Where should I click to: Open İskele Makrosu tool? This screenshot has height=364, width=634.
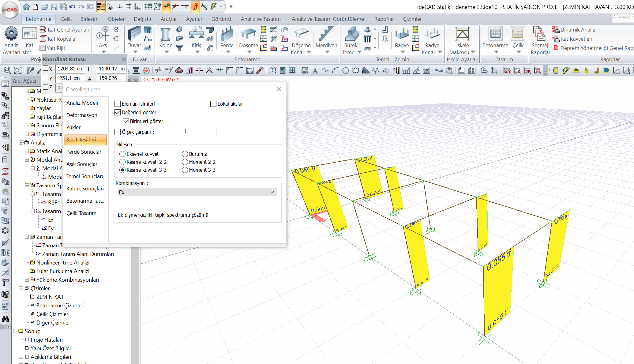[462, 34]
